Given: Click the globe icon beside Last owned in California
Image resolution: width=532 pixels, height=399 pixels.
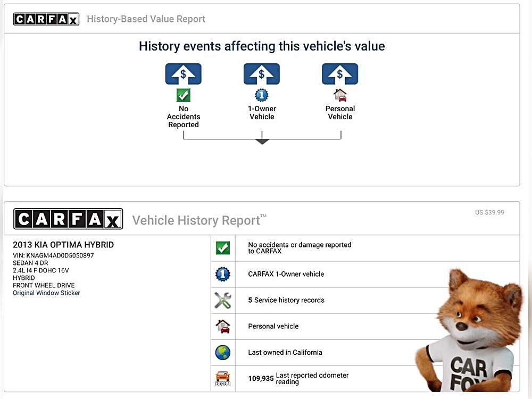Looking at the screenshot, I should (x=222, y=353).
